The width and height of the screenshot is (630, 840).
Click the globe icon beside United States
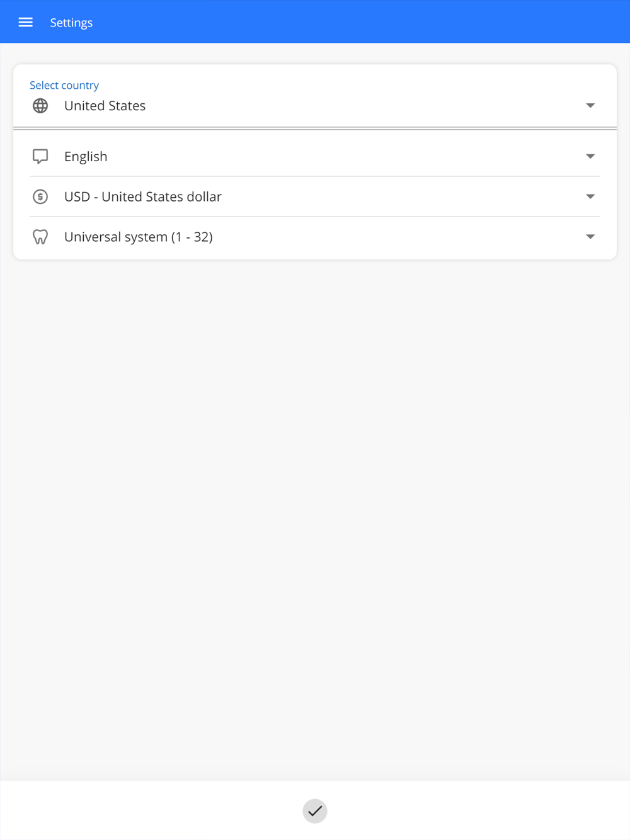tap(40, 106)
